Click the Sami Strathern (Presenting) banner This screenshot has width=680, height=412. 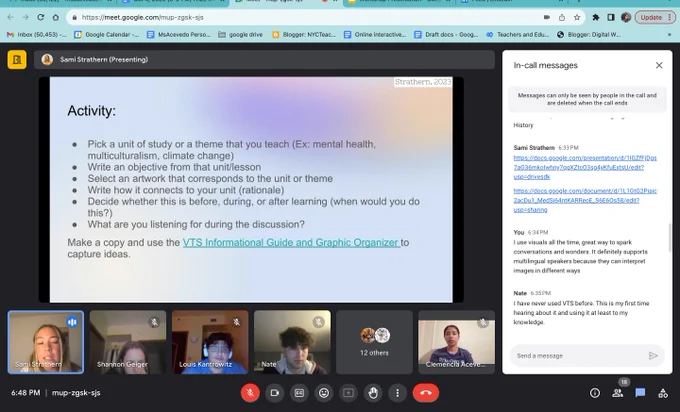pos(265,59)
